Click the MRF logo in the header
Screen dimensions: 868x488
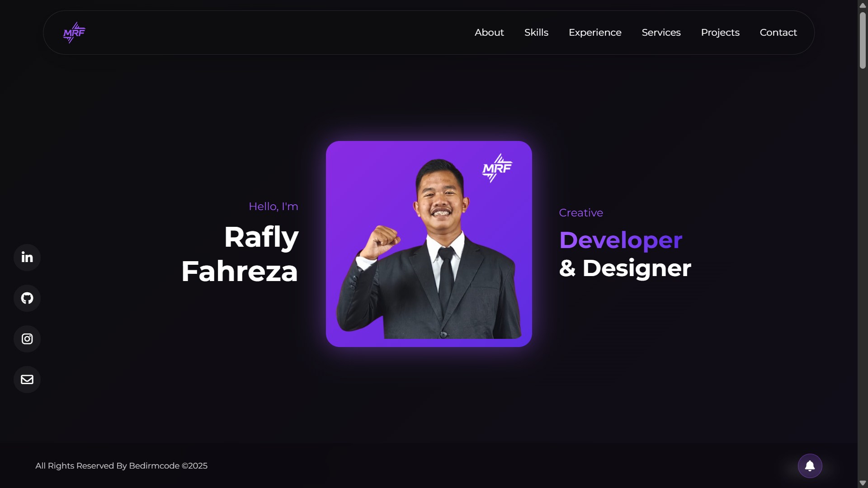(x=74, y=32)
